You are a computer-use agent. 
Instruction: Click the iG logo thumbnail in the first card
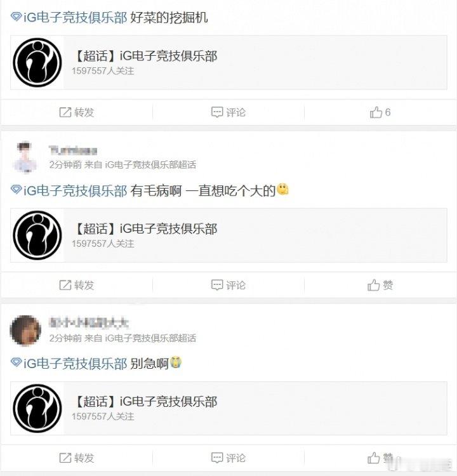[x=37, y=63]
